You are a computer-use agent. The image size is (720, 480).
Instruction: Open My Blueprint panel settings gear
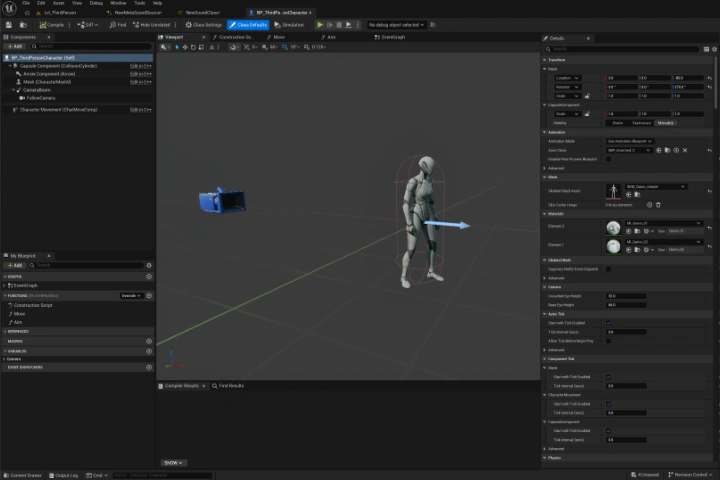coord(149,265)
